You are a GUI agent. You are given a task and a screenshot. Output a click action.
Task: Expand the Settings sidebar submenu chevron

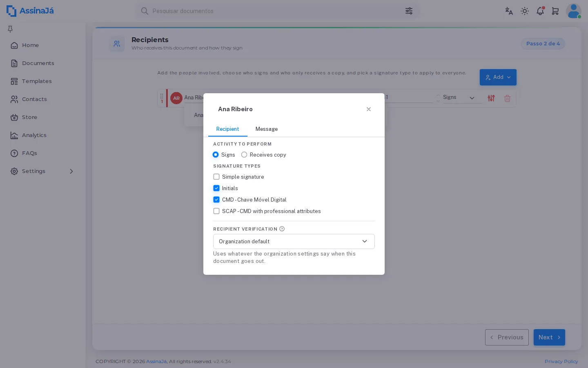pyautogui.click(x=71, y=171)
